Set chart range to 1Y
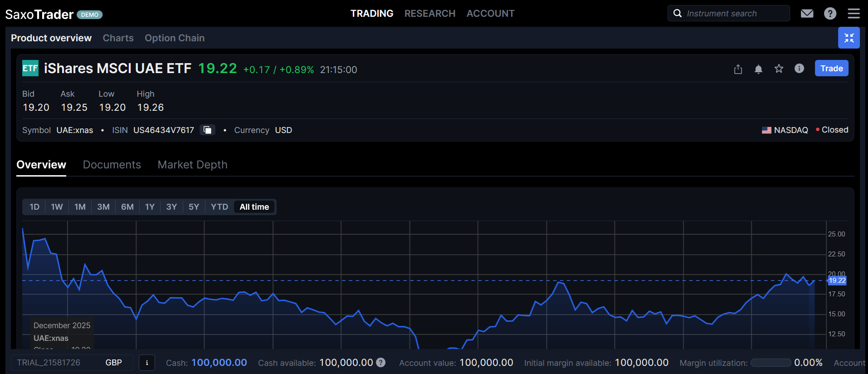Viewport: 868px width, 374px height. (x=150, y=207)
